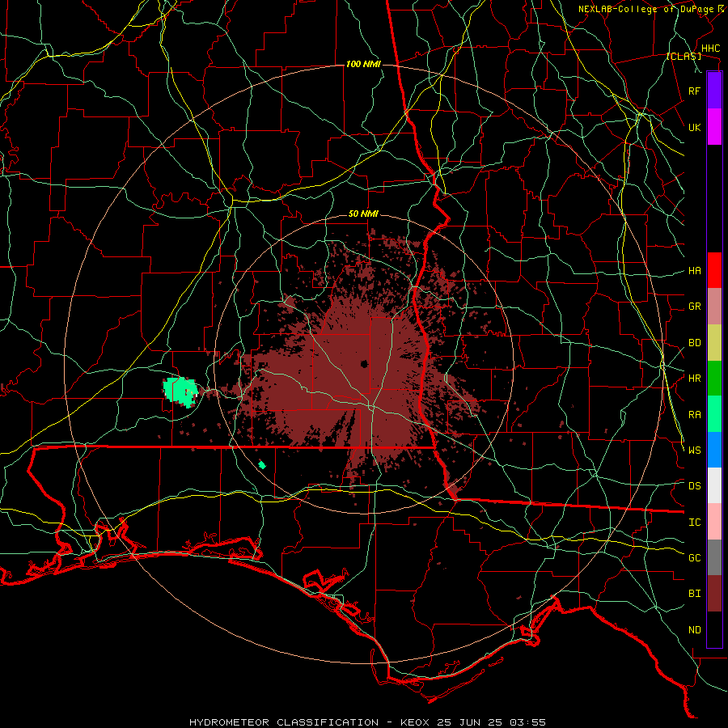The image size is (728, 728).
Task: Click the RA legend label
Action: (x=694, y=415)
